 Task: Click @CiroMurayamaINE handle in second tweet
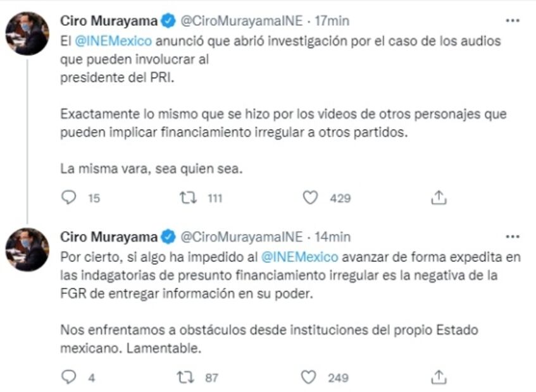242,237
